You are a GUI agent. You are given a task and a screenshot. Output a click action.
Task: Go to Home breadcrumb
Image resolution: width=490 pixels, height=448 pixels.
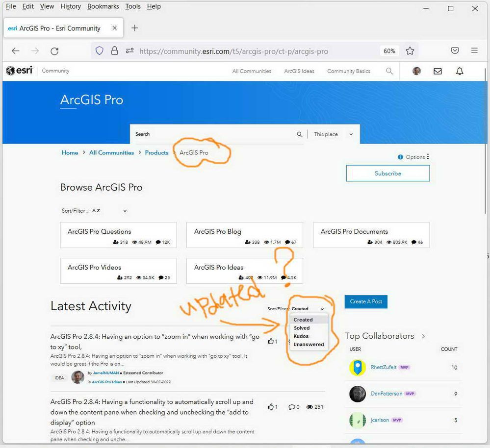(x=70, y=152)
